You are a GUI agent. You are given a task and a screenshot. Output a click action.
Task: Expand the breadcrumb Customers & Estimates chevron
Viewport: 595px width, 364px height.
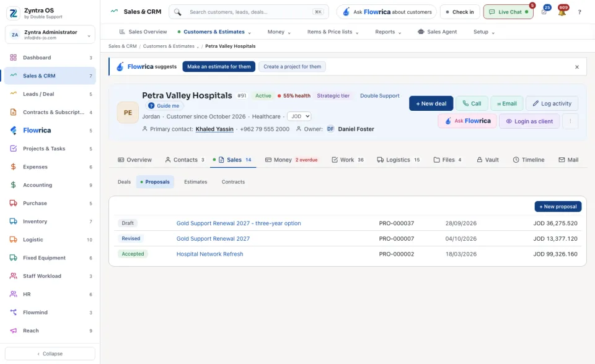pyautogui.click(x=198, y=46)
